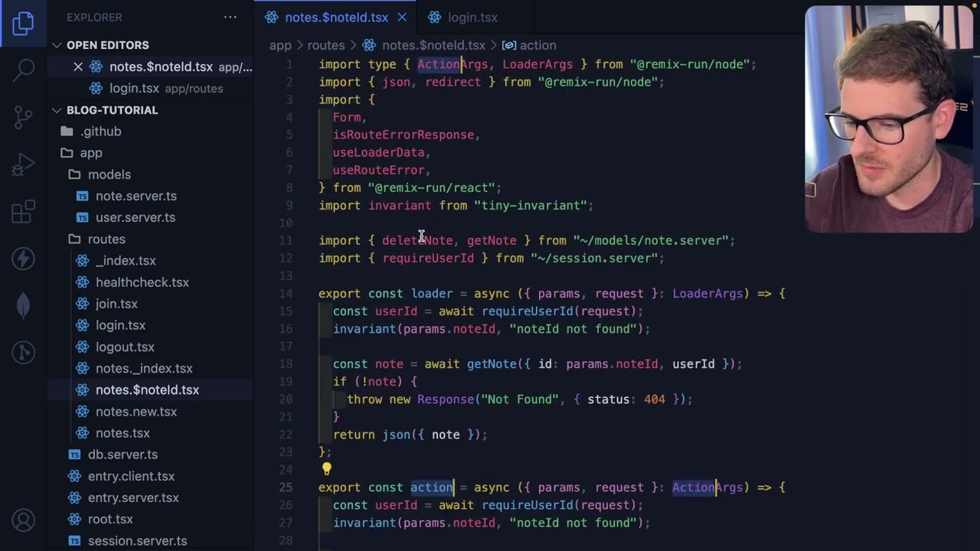Click the React icon on login.tsx tab
Image resolution: width=980 pixels, height=551 pixels.
click(x=434, y=17)
